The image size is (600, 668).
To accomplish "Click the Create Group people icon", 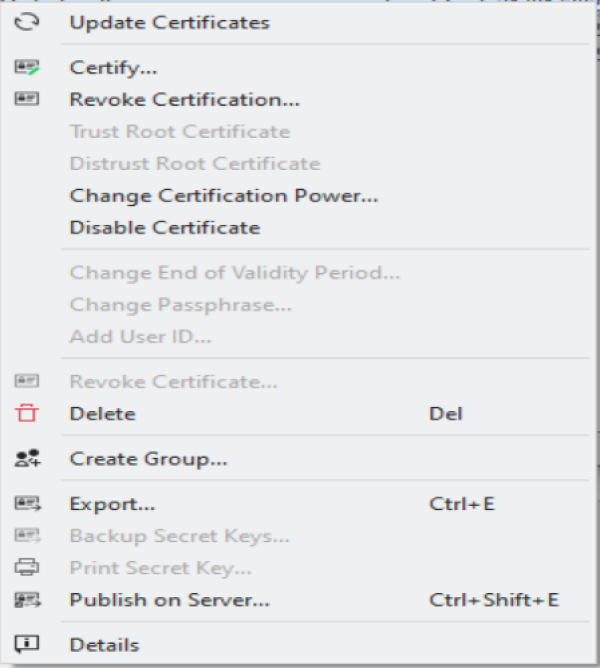I will pyautogui.click(x=27, y=459).
